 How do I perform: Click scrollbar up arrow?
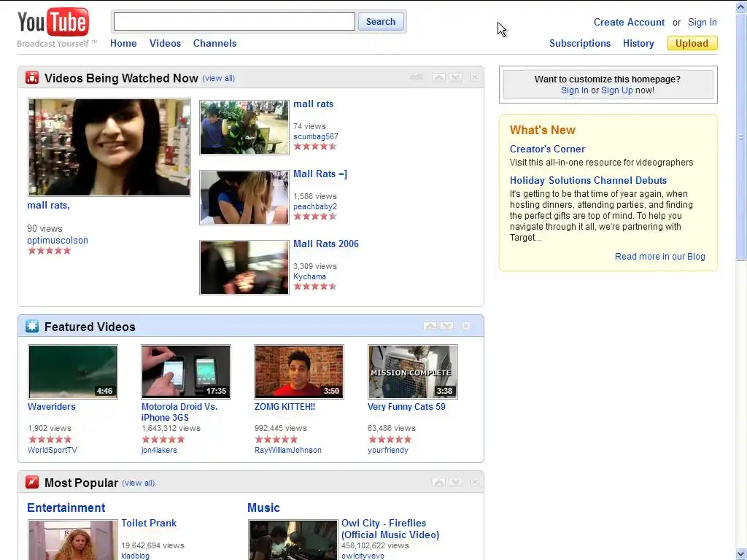click(741, 7)
